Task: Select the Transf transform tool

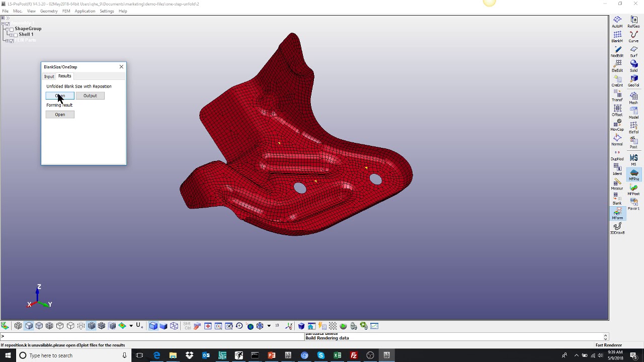Action: [x=617, y=96]
